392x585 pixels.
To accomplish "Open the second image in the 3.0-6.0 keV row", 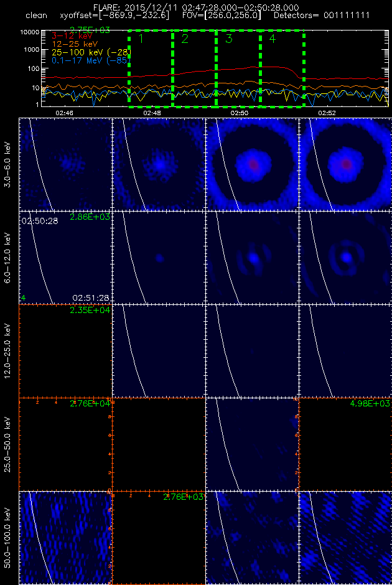I will coord(159,164).
